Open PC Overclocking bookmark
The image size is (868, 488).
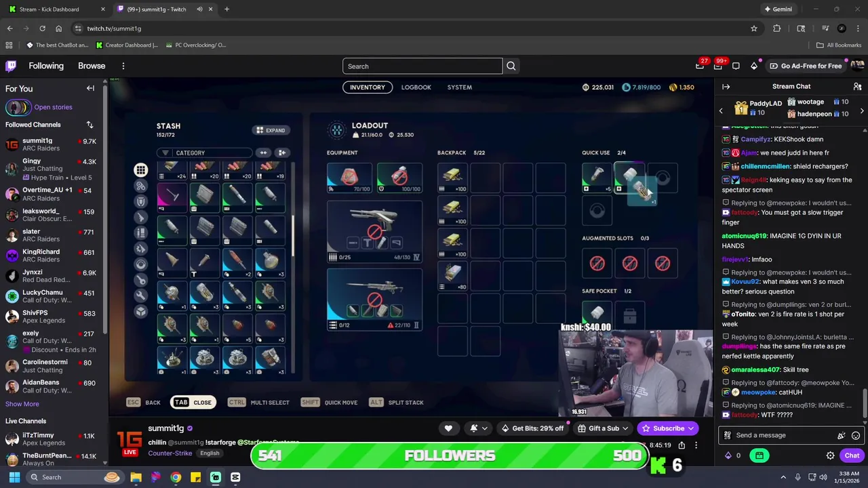coord(195,45)
